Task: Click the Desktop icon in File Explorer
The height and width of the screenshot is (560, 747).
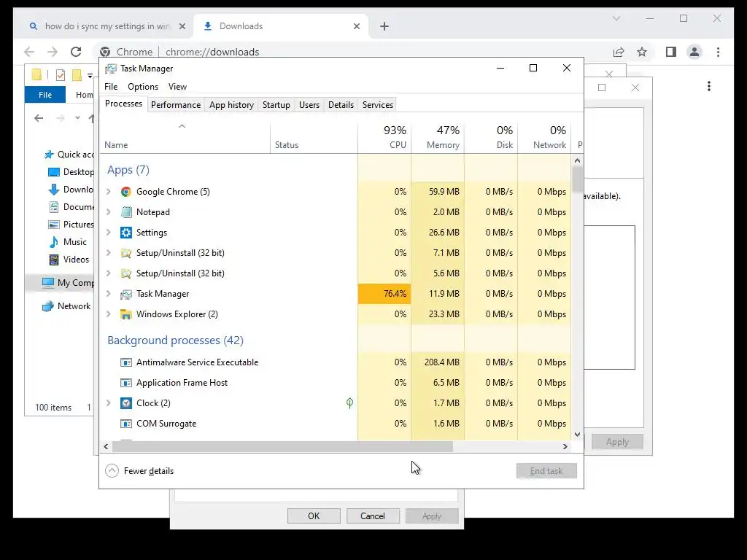Action: coord(54,172)
